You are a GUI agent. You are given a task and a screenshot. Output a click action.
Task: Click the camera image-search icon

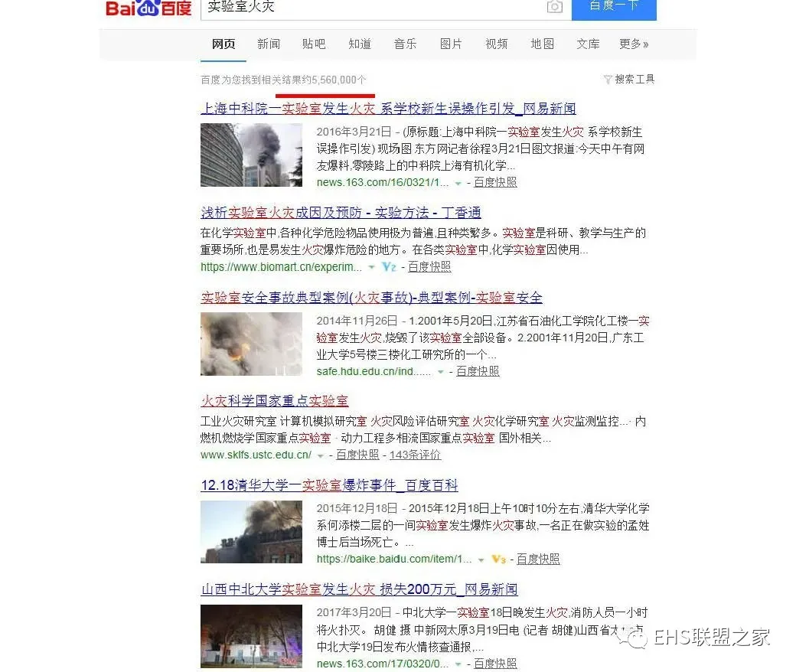point(554,7)
